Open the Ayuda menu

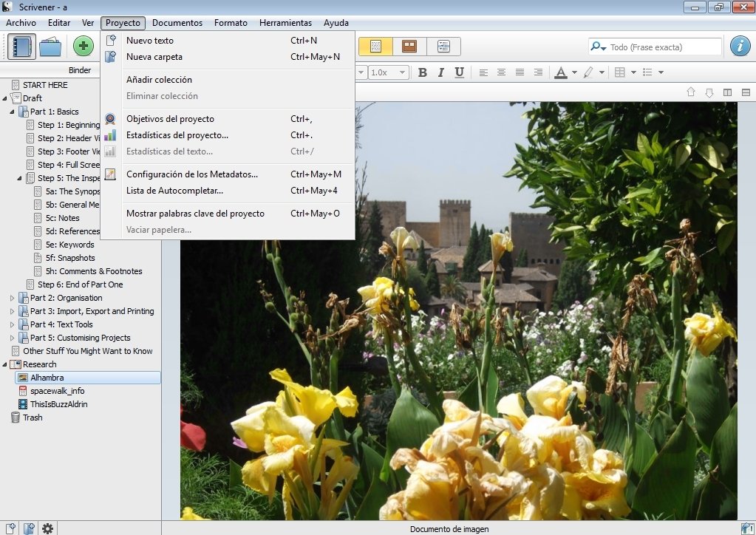pos(336,23)
